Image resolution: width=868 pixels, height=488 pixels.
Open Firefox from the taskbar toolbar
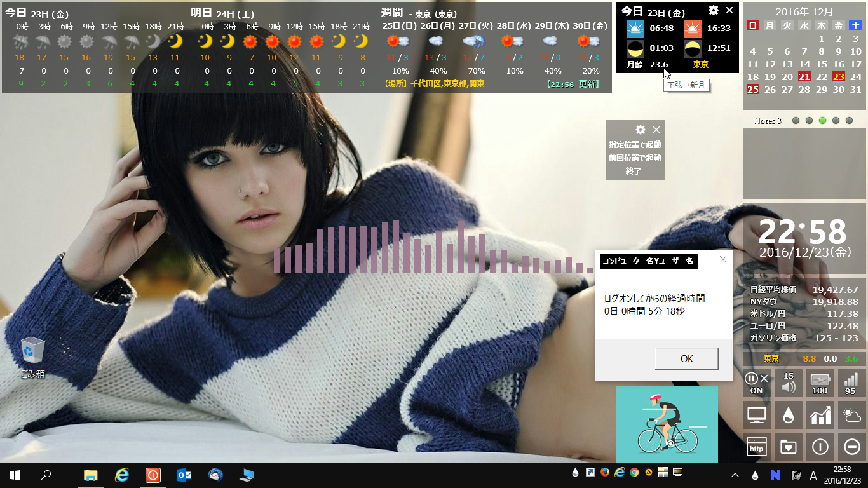coord(604,472)
